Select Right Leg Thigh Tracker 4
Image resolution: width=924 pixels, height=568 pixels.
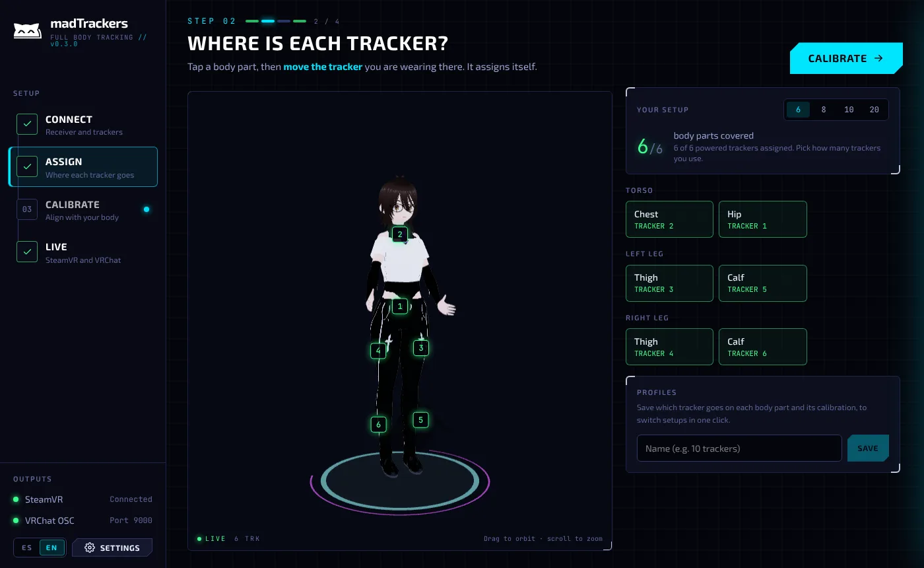pos(669,347)
